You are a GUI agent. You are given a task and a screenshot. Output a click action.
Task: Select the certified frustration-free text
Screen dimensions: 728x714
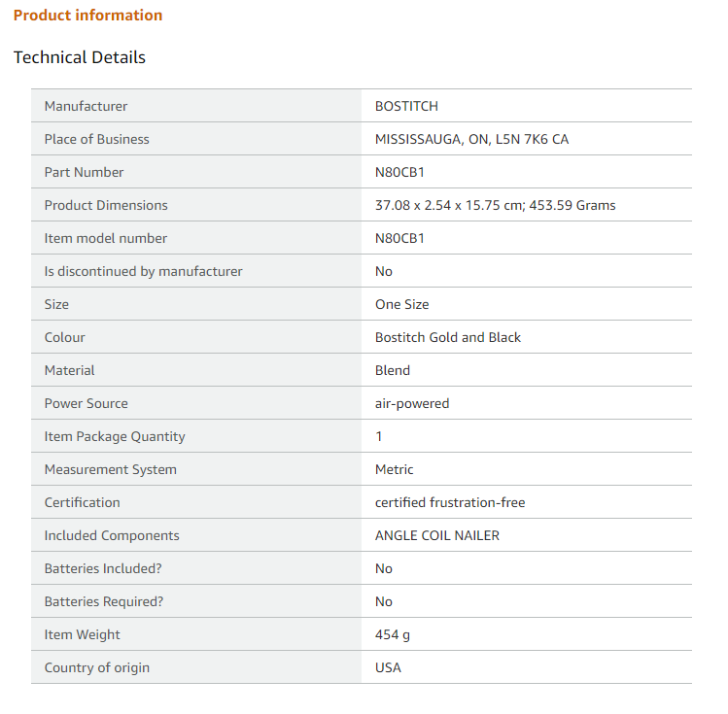[450, 502]
